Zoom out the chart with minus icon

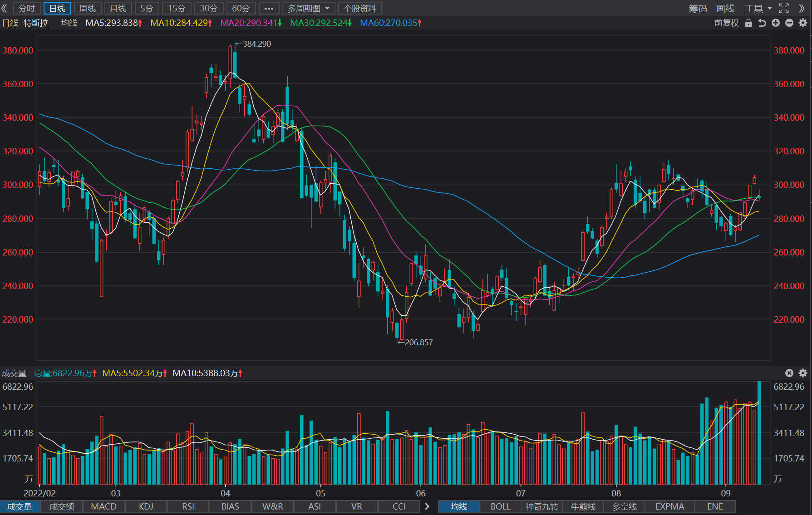pos(789,23)
